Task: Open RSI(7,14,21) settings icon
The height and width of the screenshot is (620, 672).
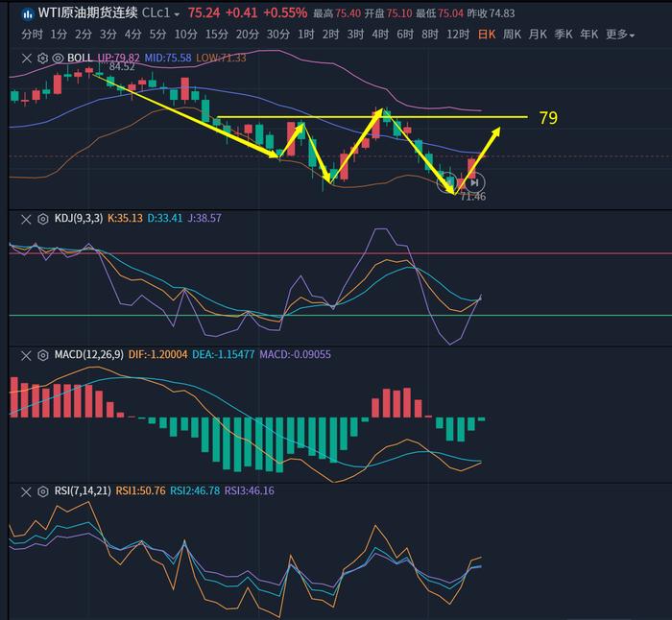Action: point(42,489)
